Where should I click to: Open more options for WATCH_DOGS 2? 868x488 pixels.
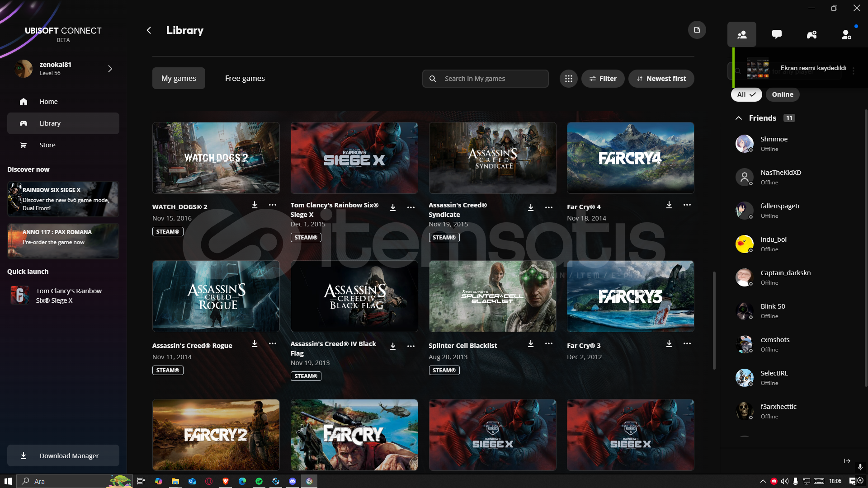click(x=273, y=205)
